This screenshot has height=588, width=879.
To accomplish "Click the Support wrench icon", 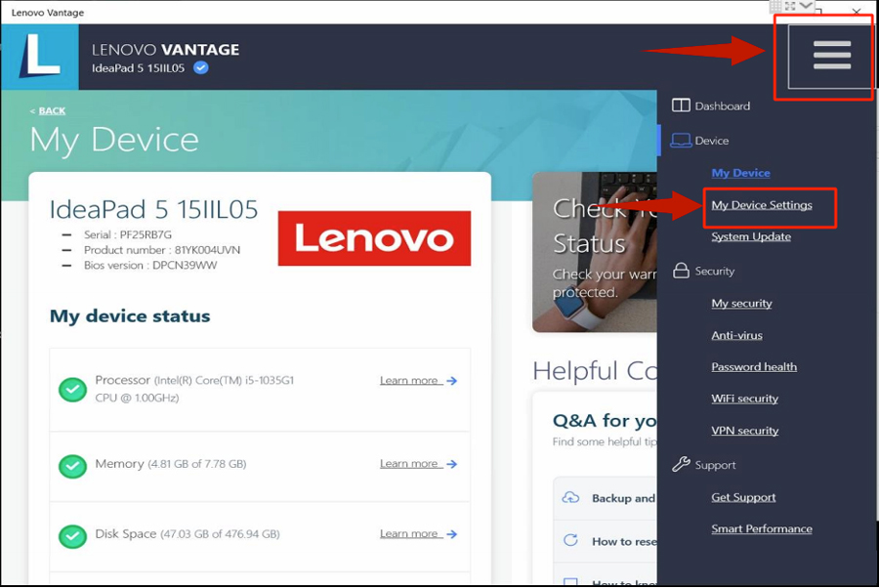I will coord(681,464).
